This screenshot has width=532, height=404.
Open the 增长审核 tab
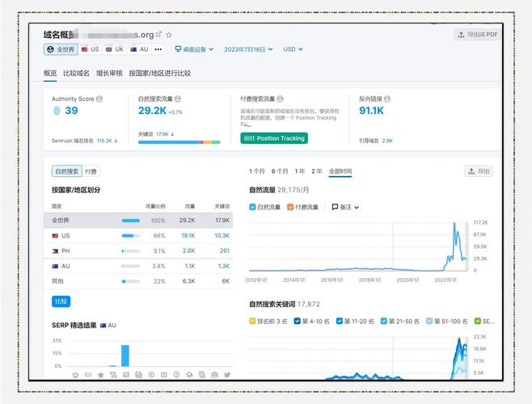click(x=109, y=74)
